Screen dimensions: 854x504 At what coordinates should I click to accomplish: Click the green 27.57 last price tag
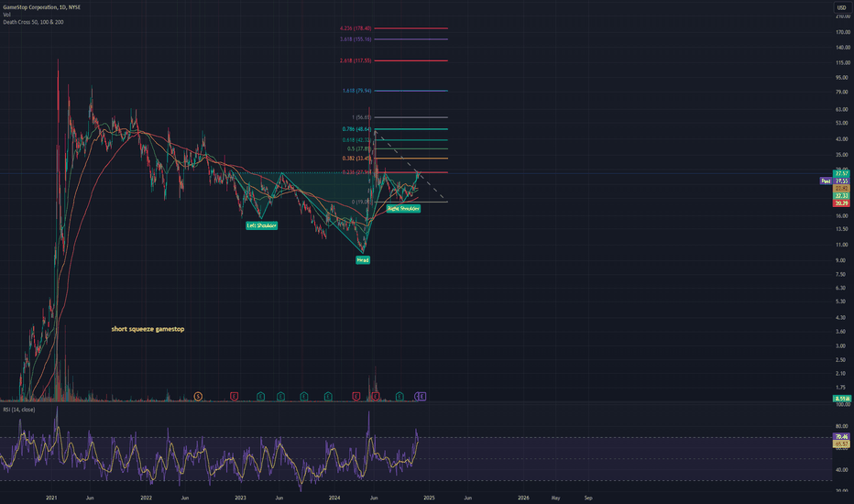click(x=841, y=174)
